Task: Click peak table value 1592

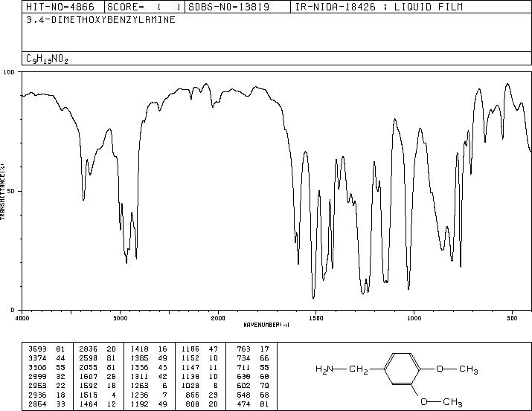Action: pos(89,386)
